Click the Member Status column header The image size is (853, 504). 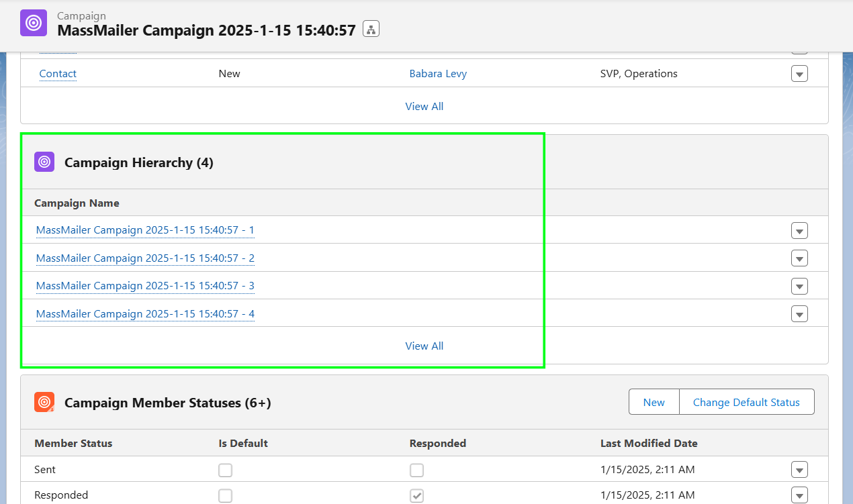(73, 443)
